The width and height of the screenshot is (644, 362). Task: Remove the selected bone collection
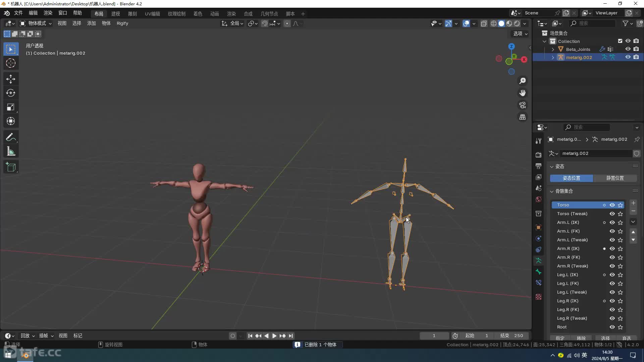point(633,211)
